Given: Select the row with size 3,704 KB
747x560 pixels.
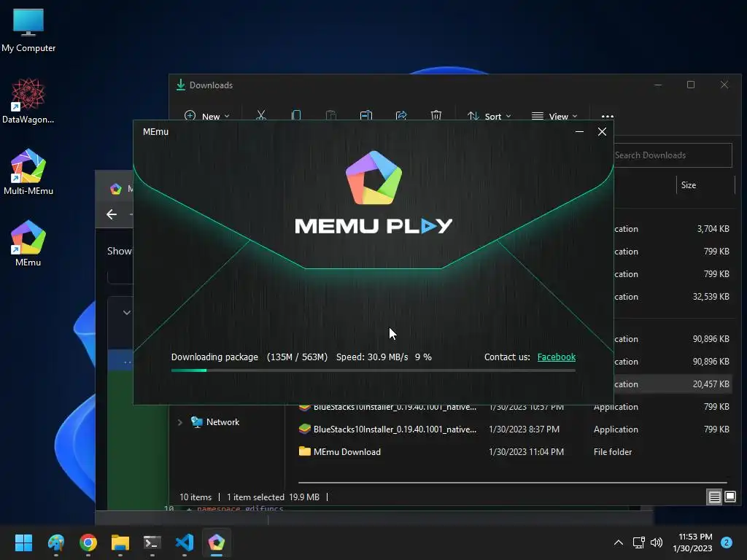Looking at the screenshot, I should 674,229.
